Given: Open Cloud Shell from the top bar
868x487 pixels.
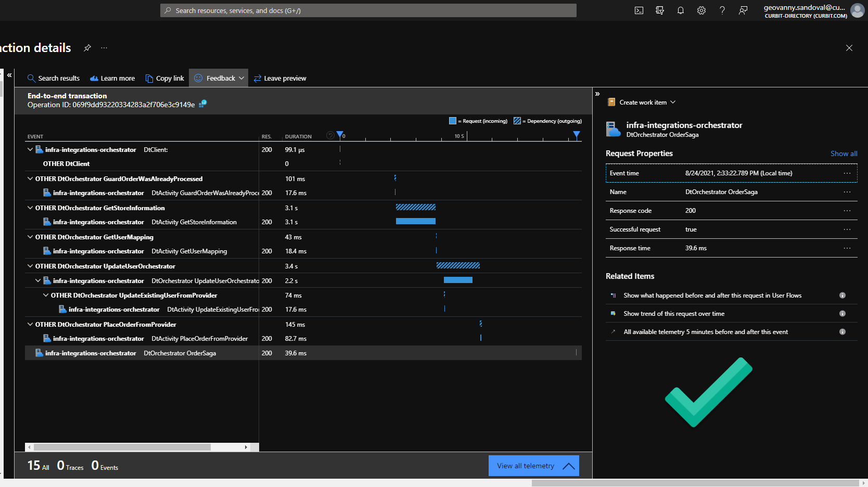Looking at the screenshot, I should pos(639,10).
